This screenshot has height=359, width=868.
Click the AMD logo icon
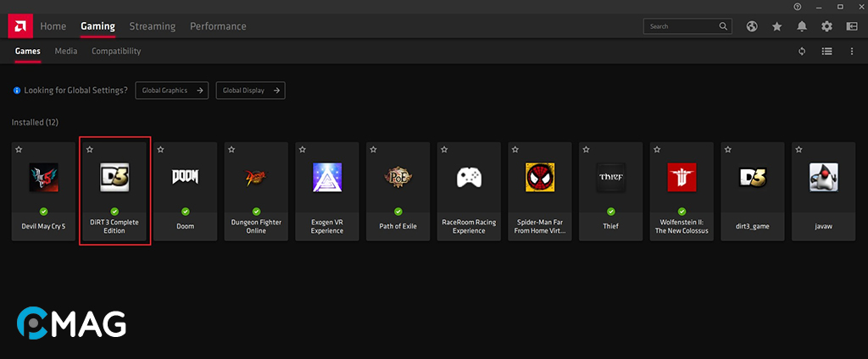[x=19, y=26]
